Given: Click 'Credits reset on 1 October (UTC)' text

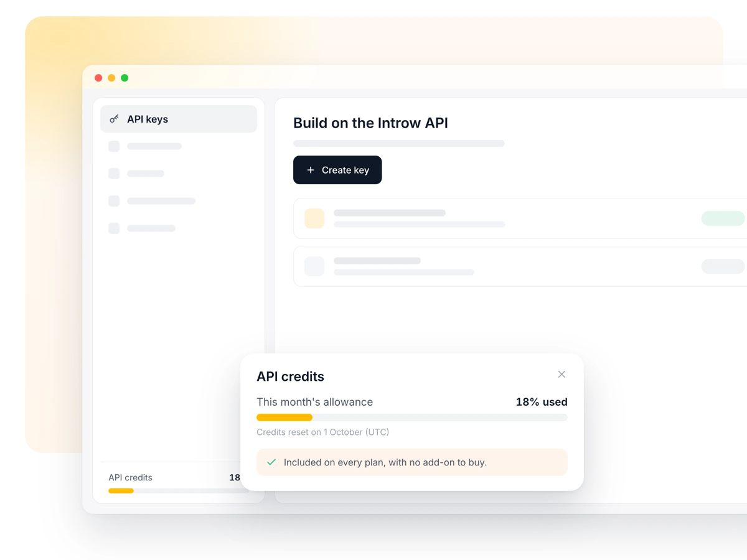Looking at the screenshot, I should 323,432.
